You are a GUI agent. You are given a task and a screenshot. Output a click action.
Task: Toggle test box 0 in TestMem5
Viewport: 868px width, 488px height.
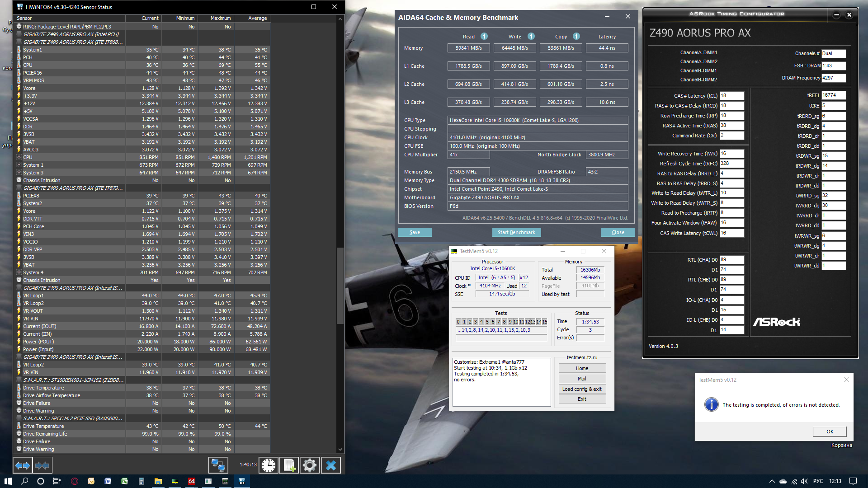coord(458,322)
